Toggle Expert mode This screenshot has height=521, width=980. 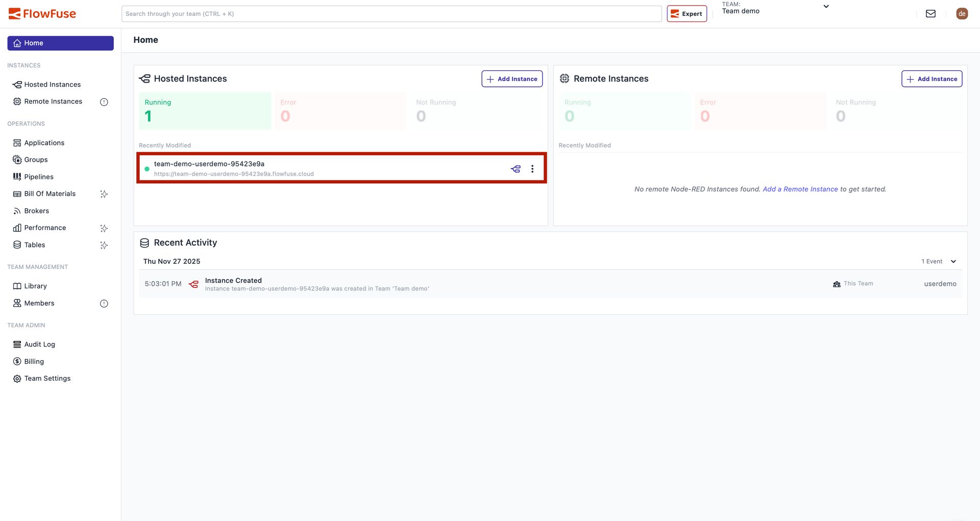(x=687, y=13)
